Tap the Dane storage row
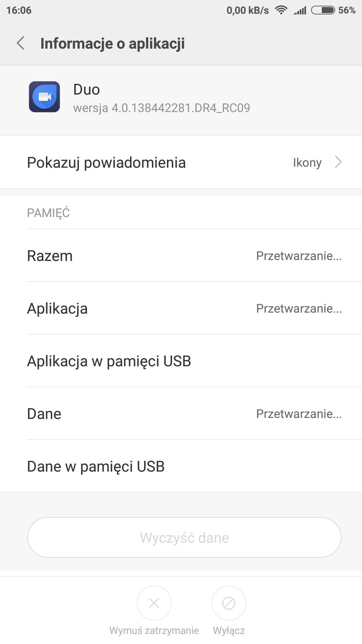Image resolution: width=362 pixels, height=644 pixels. coord(181,414)
